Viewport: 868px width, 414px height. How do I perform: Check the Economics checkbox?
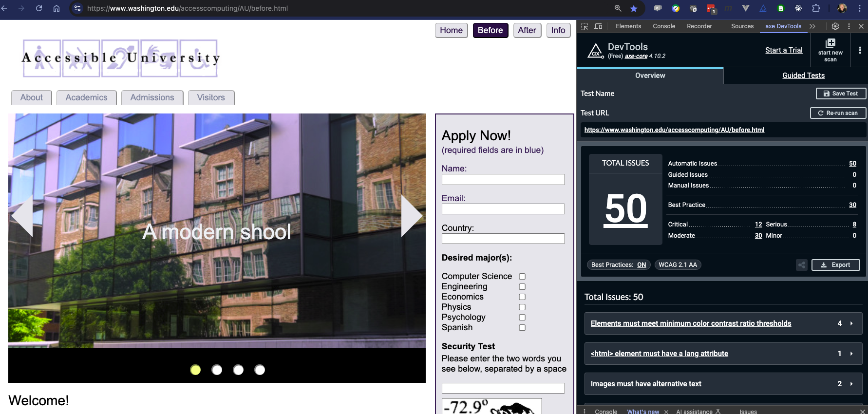tap(522, 297)
